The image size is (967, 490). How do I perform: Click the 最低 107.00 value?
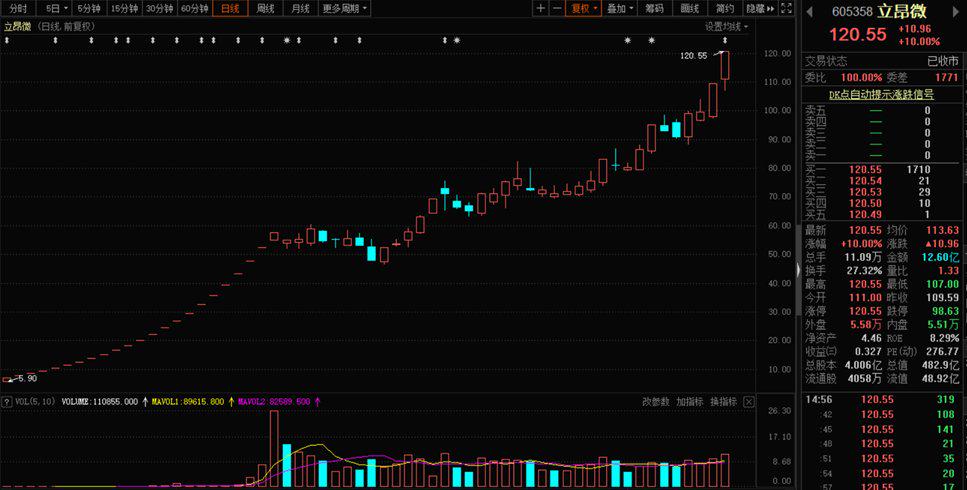pyautogui.click(x=943, y=284)
